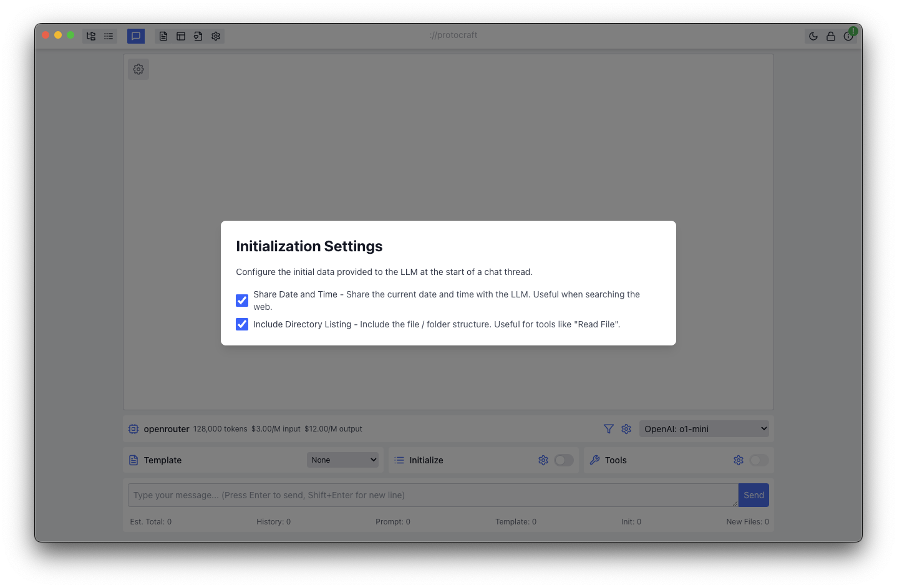Toggle dark mode with the moon icon
The image size is (897, 588).
coord(813,36)
